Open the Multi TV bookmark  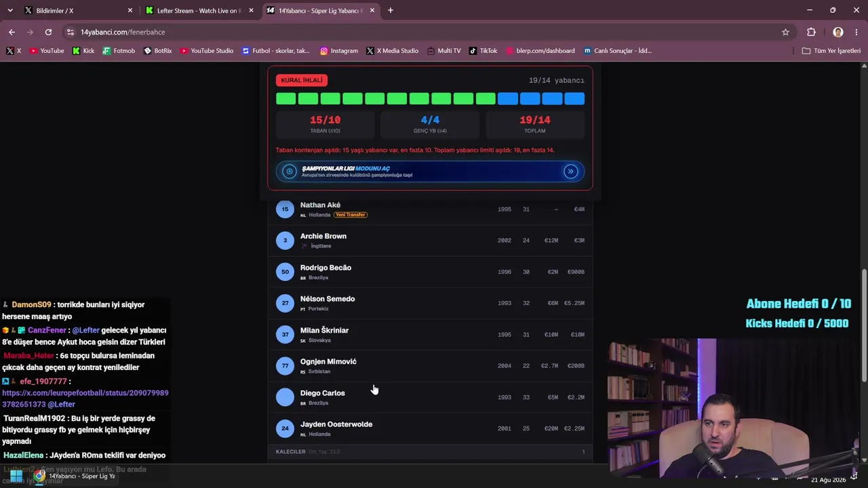click(x=443, y=51)
